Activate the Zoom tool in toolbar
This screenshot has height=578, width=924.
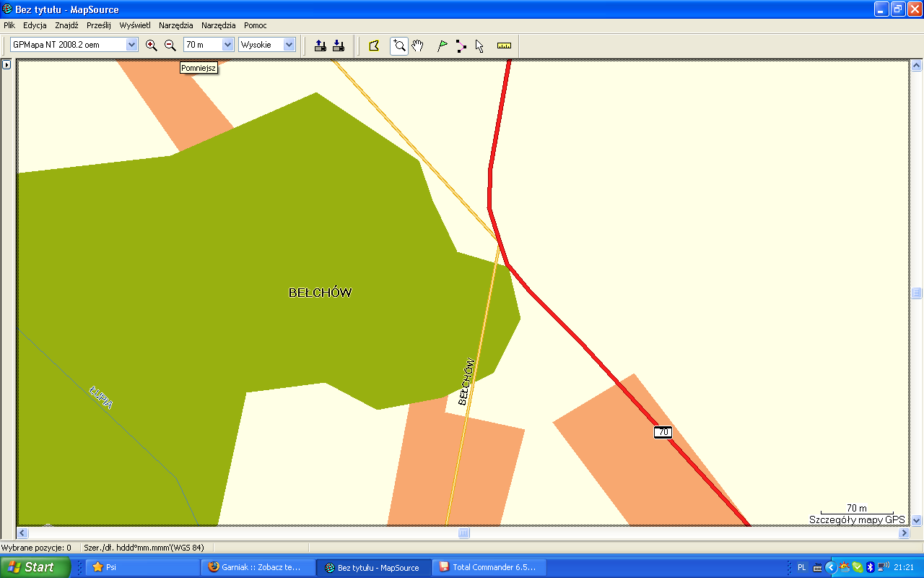click(x=399, y=46)
